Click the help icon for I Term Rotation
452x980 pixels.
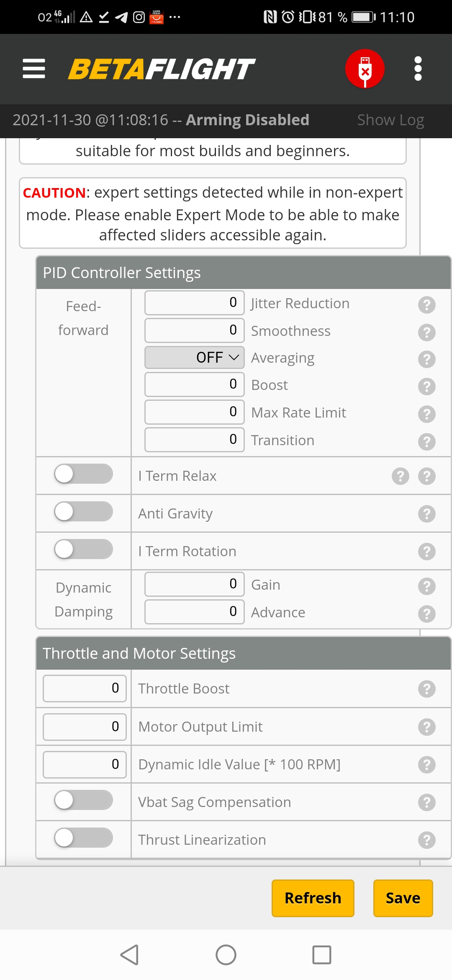click(x=426, y=551)
